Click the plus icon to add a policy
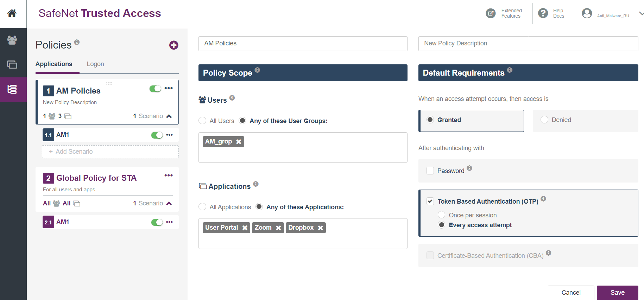644x300 pixels. tap(173, 45)
